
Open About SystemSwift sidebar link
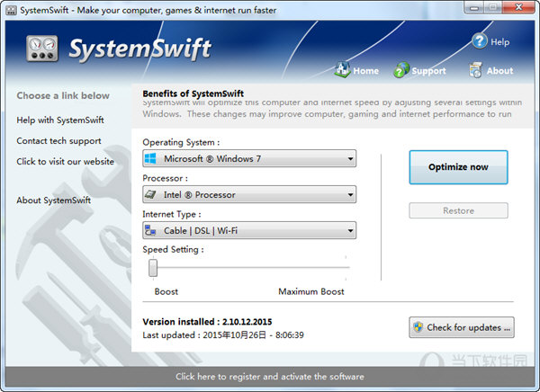click(x=54, y=200)
